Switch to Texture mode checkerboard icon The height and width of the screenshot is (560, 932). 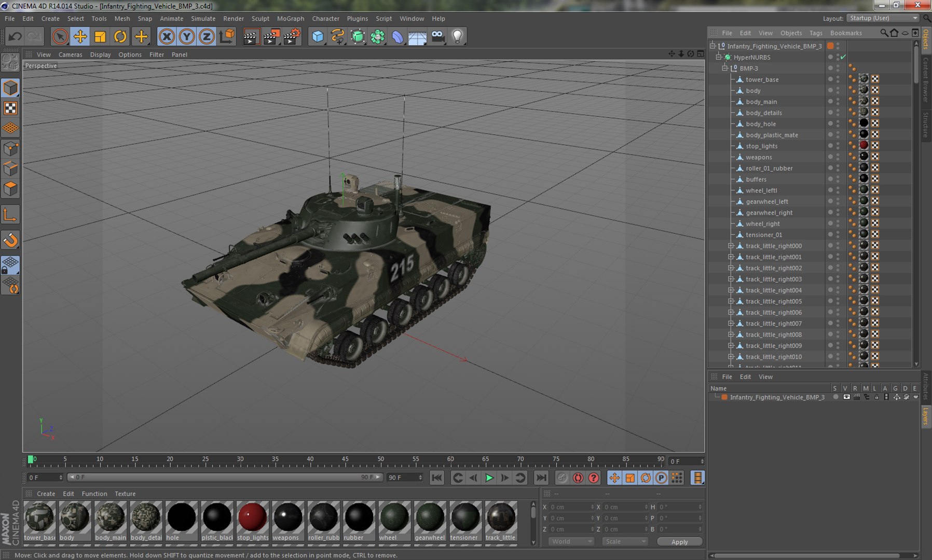pos(10,108)
